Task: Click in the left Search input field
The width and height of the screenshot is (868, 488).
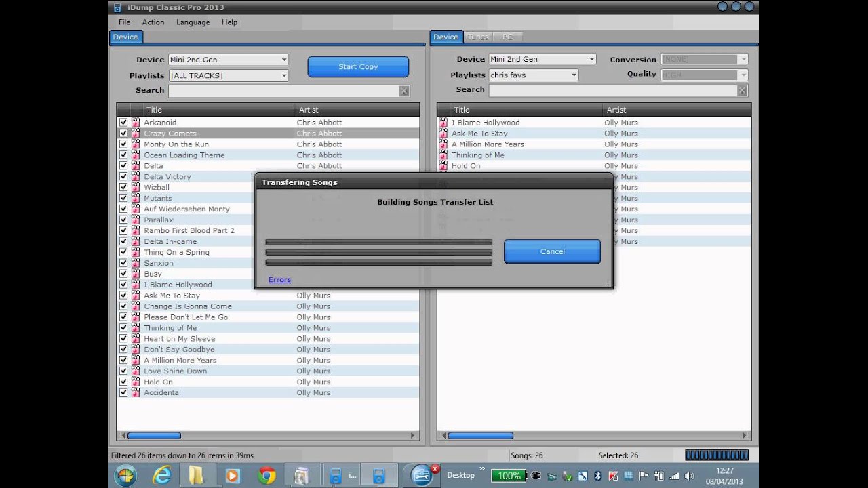Action: (283, 91)
